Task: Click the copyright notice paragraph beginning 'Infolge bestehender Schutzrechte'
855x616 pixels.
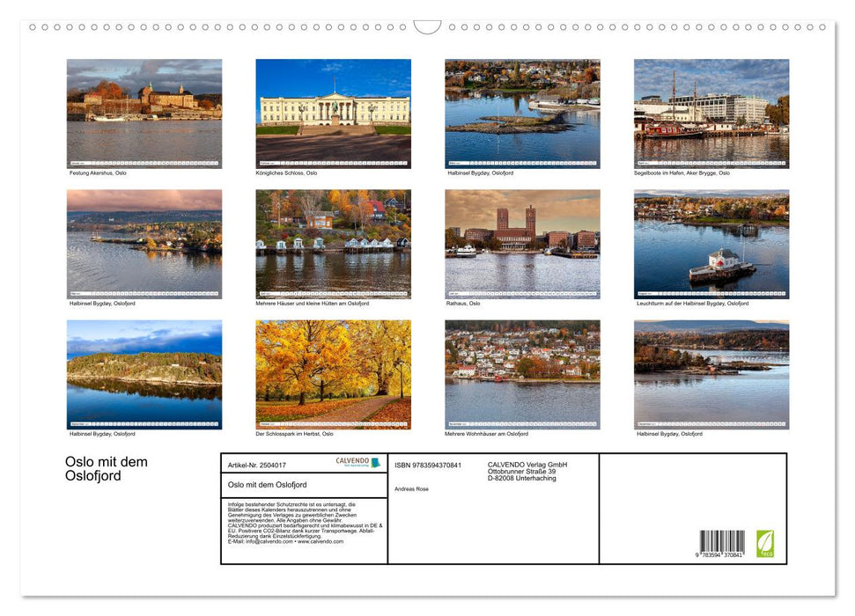Action: 306,523
